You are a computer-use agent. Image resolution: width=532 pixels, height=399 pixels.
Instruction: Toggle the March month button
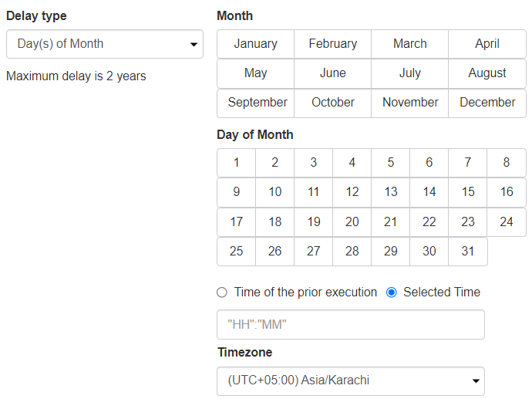click(x=409, y=44)
